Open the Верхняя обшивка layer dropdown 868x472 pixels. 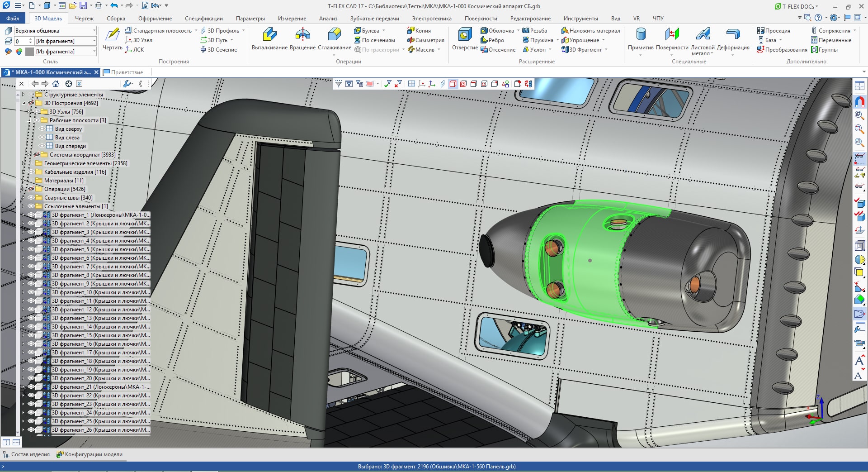94,30
